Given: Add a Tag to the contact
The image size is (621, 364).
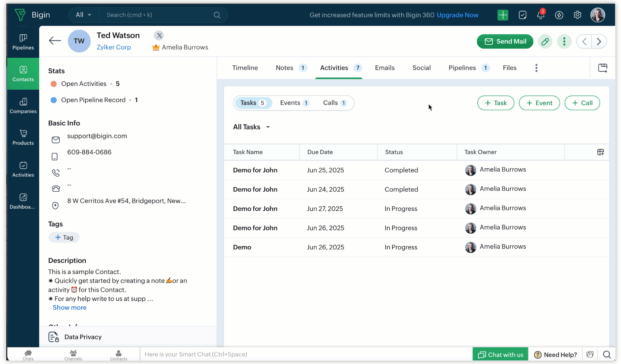Looking at the screenshot, I should [x=64, y=237].
